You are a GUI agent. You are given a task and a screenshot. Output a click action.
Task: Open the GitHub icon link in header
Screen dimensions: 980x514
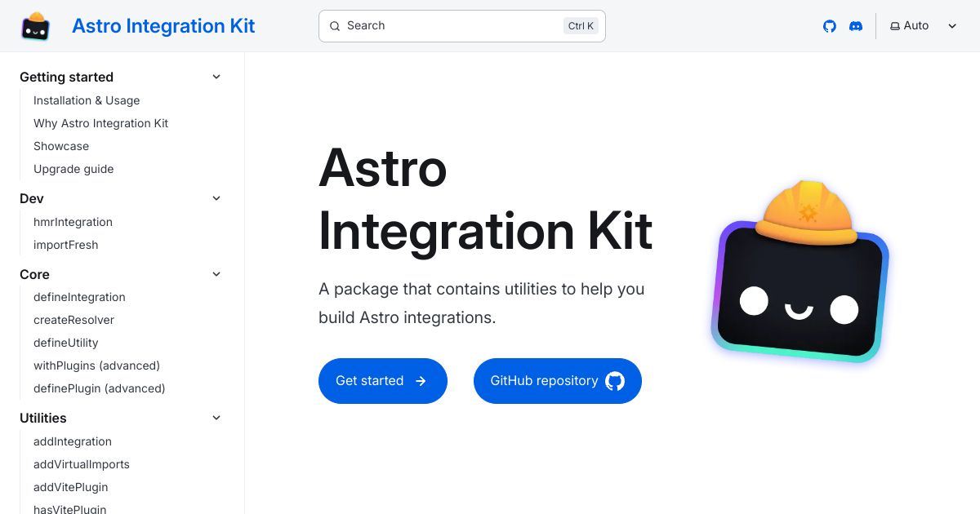click(x=830, y=26)
